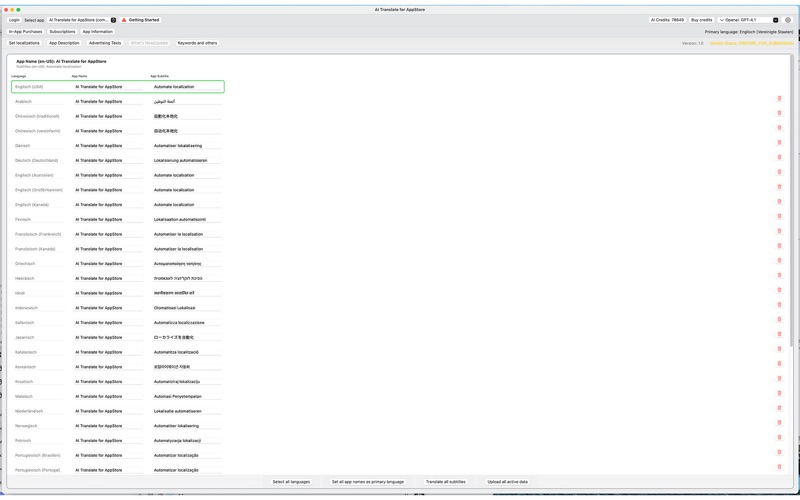
Task: Open the In-App Purchases section
Action: point(26,32)
